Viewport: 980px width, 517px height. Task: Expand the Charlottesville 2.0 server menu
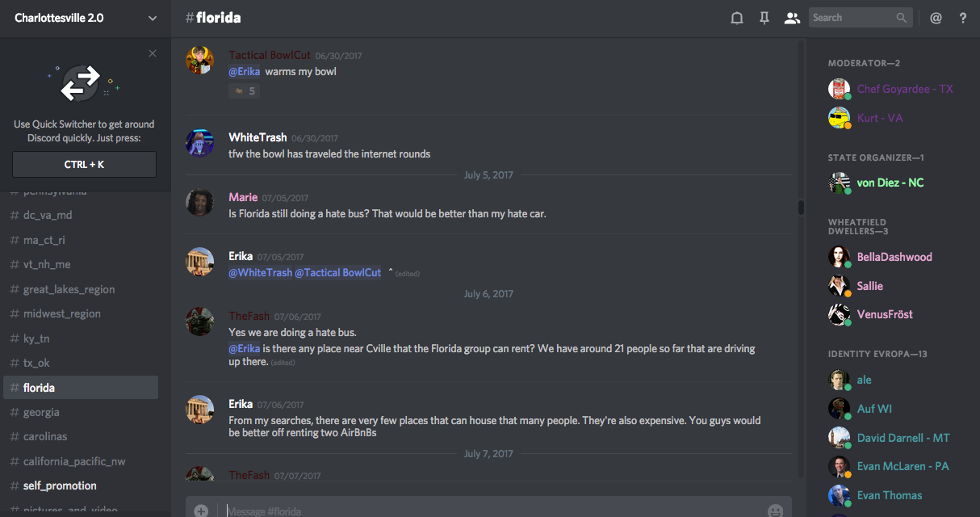point(153,18)
